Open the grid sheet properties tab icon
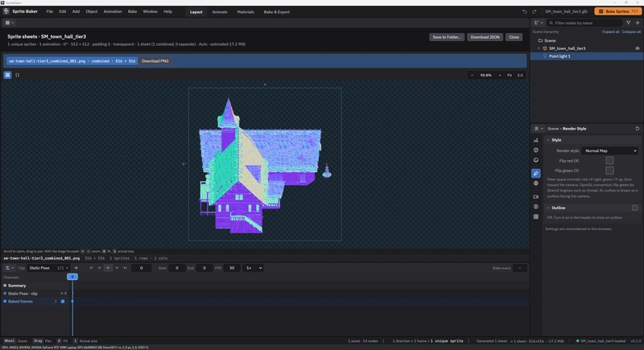 click(x=536, y=216)
